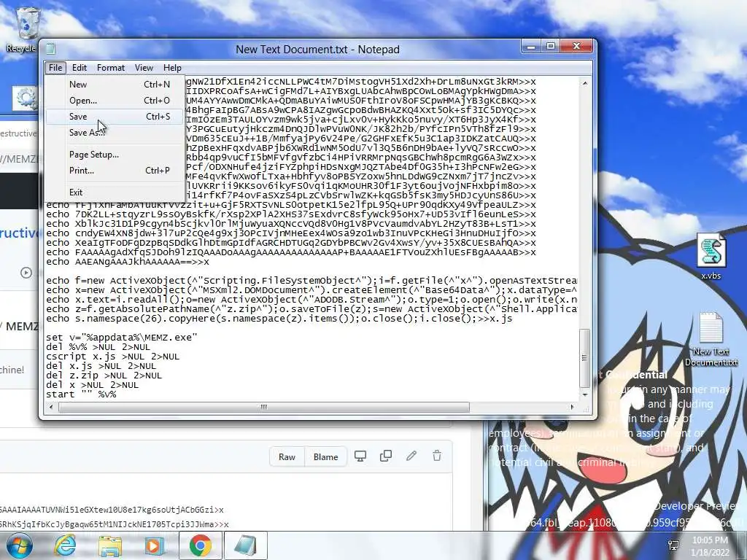This screenshot has width=747, height=560.
Task: Click the circular play icon in browser
Action: (x=26, y=273)
